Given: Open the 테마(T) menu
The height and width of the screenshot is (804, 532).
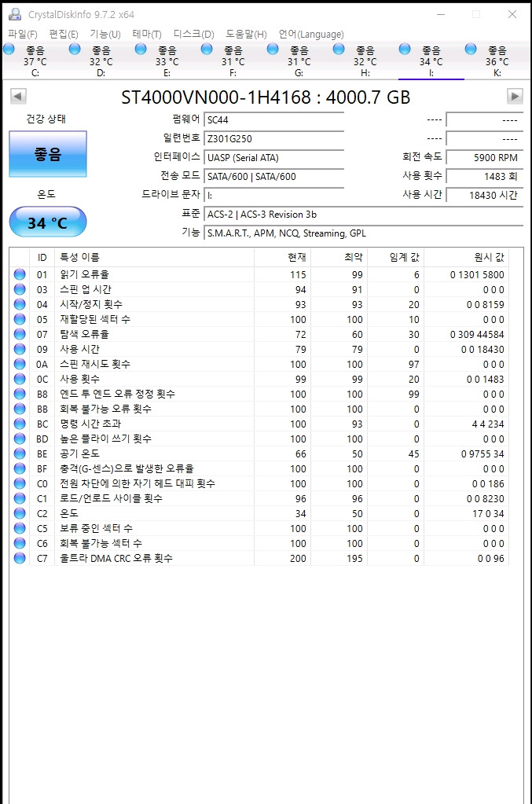Looking at the screenshot, I should pyautogui.click(x=147, y=35).
